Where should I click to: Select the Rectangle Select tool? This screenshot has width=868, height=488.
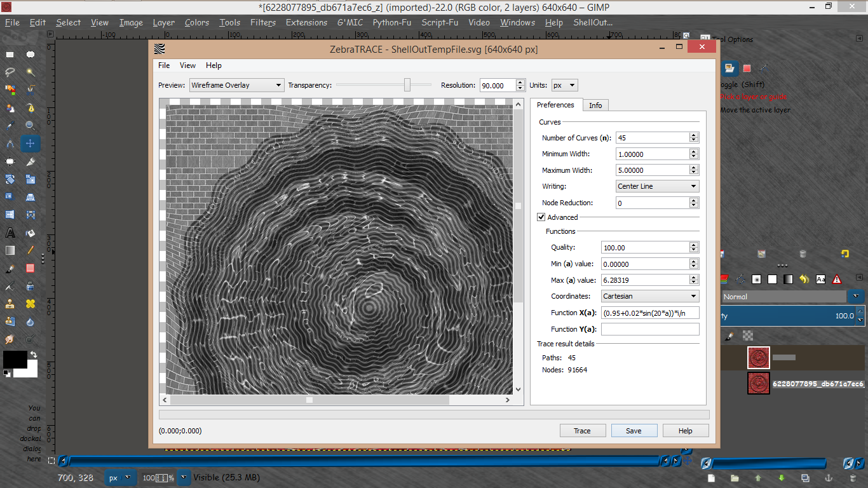(10, 54)
